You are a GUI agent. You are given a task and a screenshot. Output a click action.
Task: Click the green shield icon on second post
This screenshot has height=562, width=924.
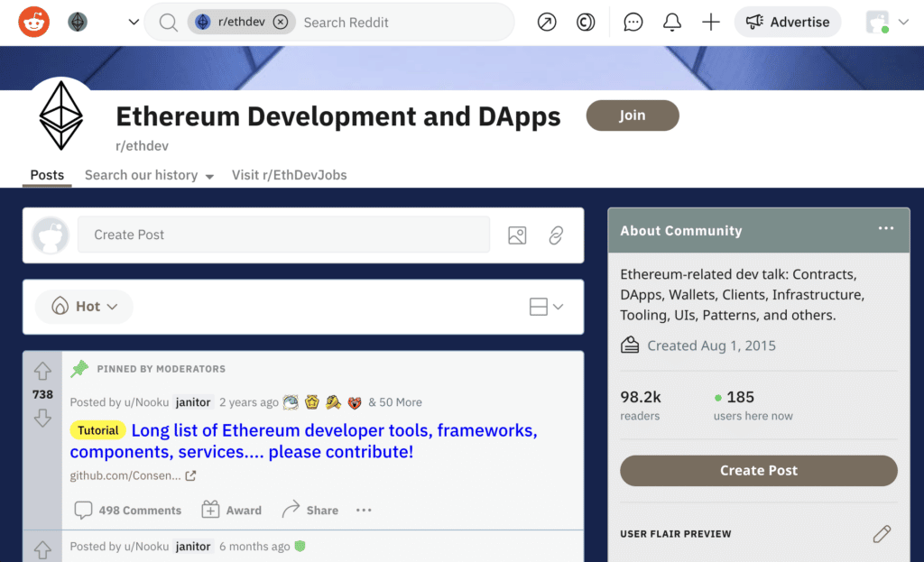(x=300, y=546)
